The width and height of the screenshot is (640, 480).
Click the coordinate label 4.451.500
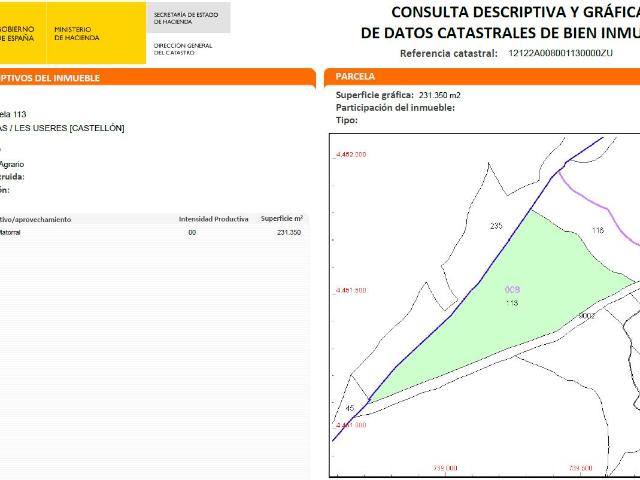point(351,291)
